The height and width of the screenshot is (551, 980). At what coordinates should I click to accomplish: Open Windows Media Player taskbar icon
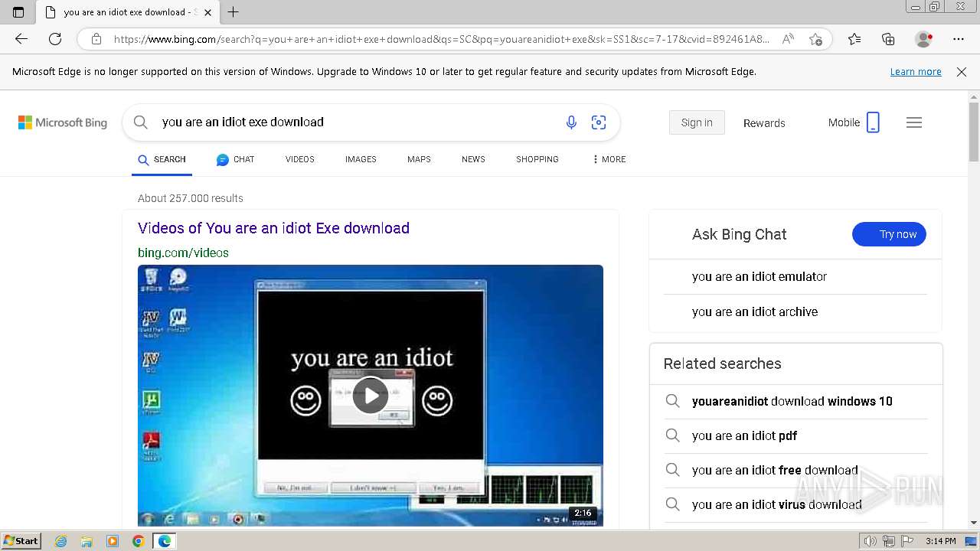tap(113, 541)
